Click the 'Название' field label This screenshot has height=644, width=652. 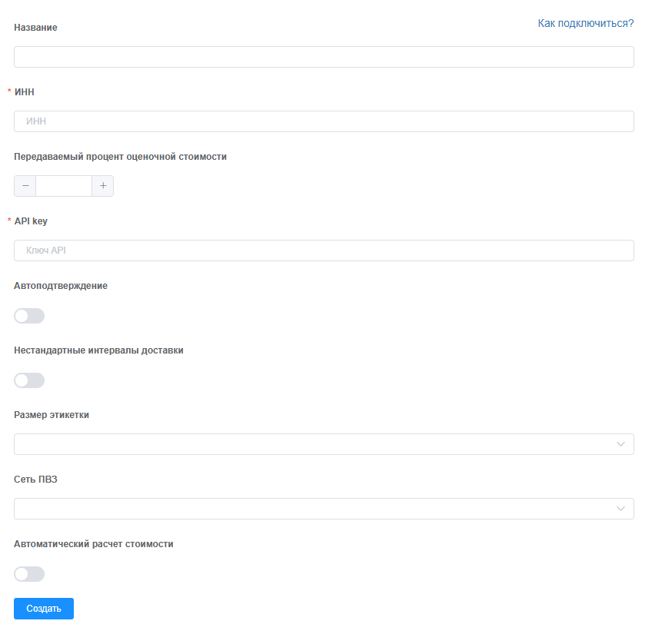pyautogui.click(x=35, y=28)
